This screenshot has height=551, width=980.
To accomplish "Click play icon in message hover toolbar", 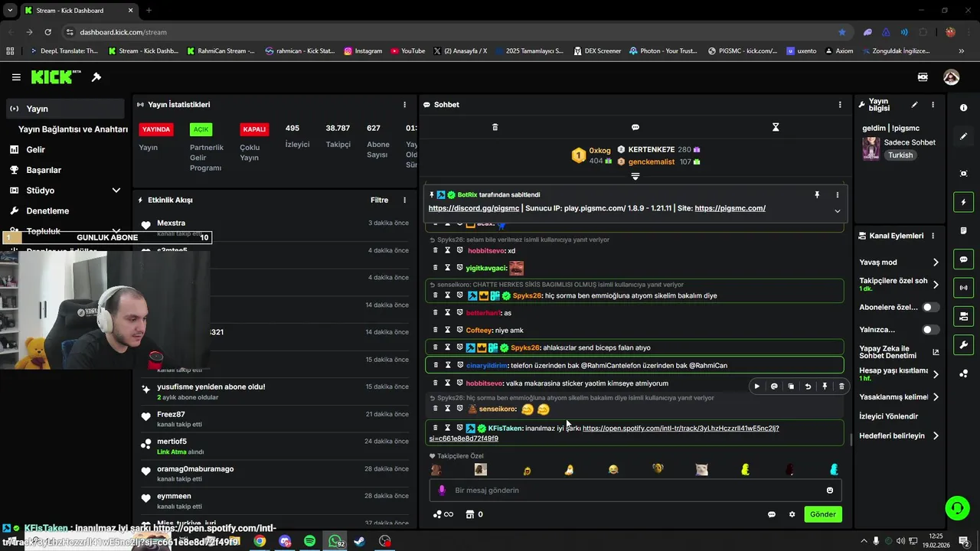I will (757, 386).
